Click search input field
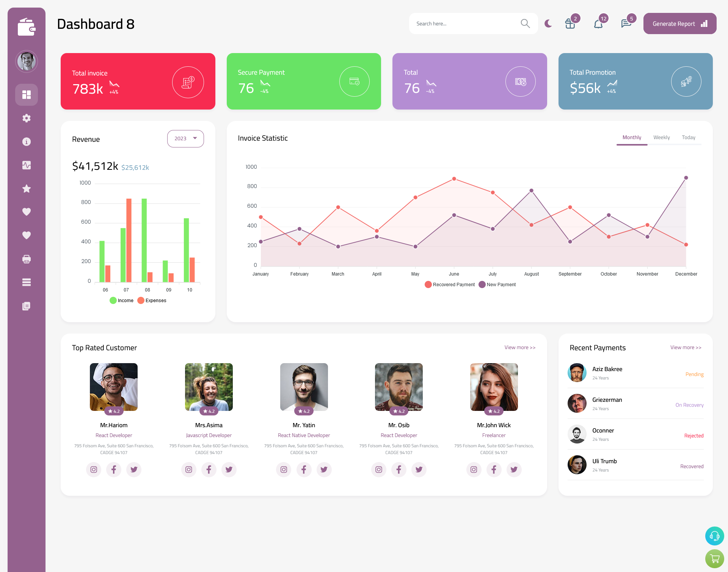 click(x=468, y=24)
